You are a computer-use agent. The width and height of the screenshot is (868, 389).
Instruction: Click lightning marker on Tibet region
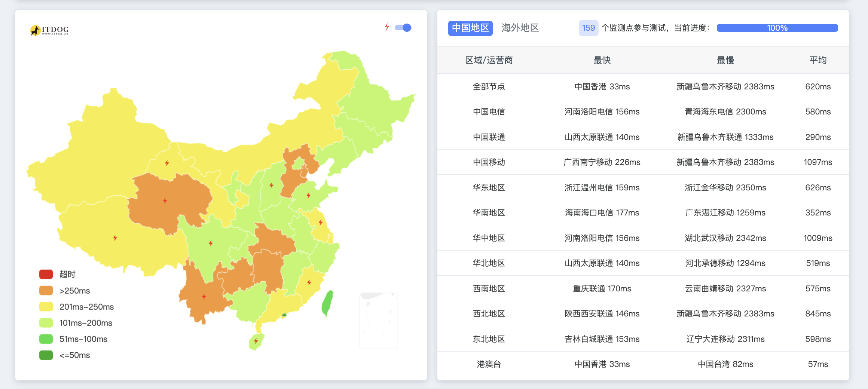click(115, 238)
